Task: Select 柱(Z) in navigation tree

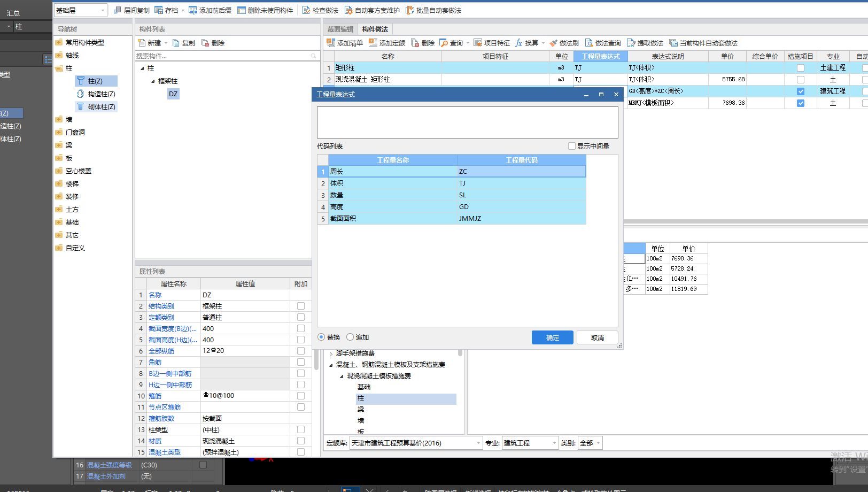Action: (96, 81)
